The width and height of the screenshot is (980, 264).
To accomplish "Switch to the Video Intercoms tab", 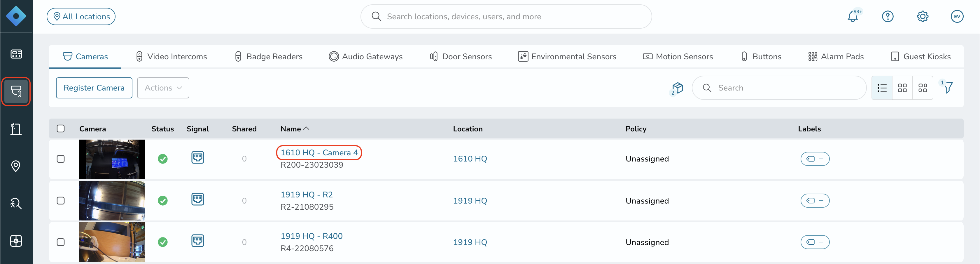I will pyautogui.click(x=171, y=56).
